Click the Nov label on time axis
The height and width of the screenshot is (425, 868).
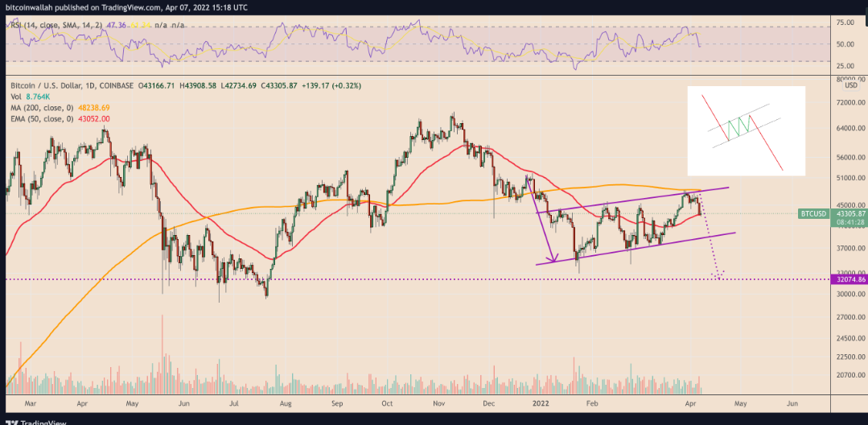pyautogui.click(x=439, y=404)
